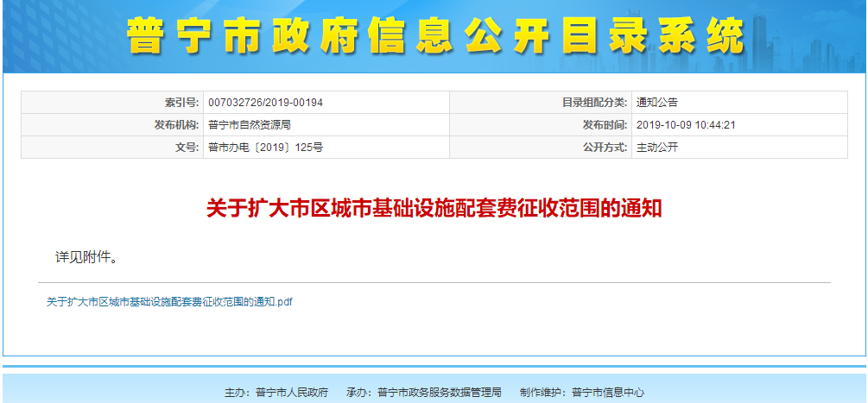Click footer text 承办：普宁市政务服务数据管理局
Image resolution: width=868 pixels, height=403 pixels.
coord(423,393)
